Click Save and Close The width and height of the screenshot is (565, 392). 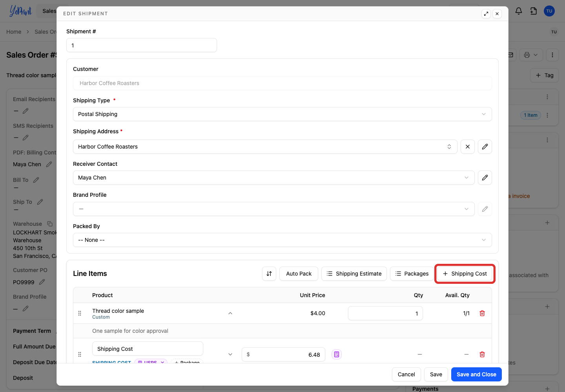pos(476,374)
